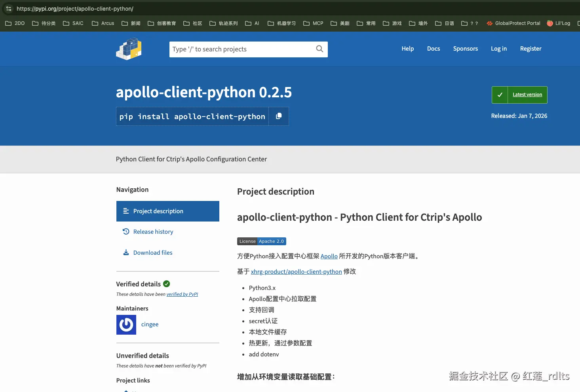Open the 美剧 bookmark folder
The width and height of the screenshot is (580, 392).
click(340, 23)
